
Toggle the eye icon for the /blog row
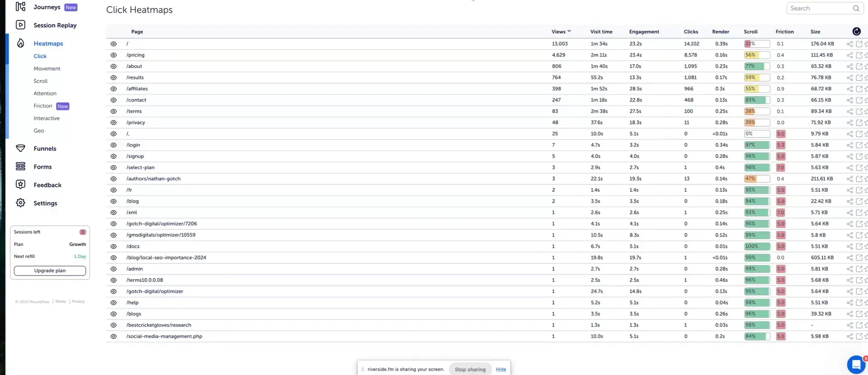tap(113, 201)
